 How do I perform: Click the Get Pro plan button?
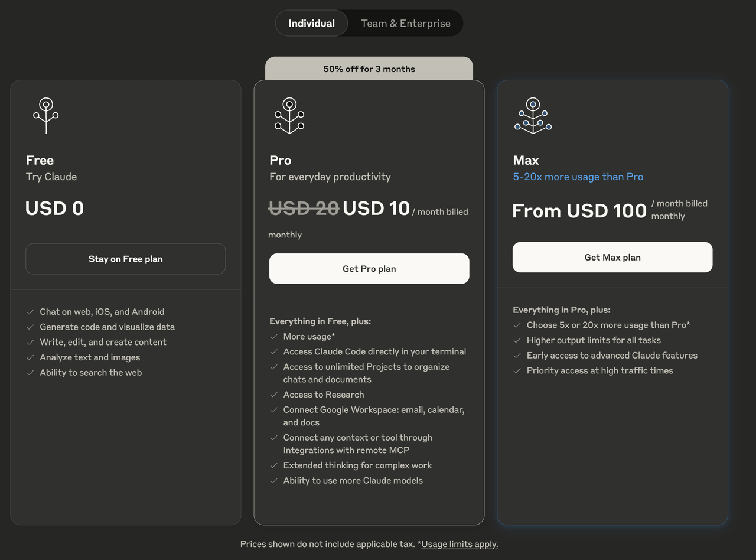tap(369, 269)
